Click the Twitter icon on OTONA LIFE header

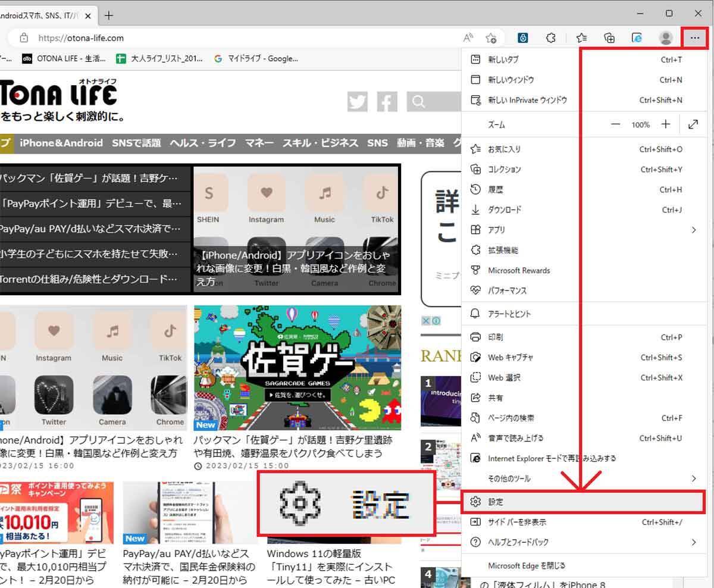pyautogui.click(x=357, y=102)
